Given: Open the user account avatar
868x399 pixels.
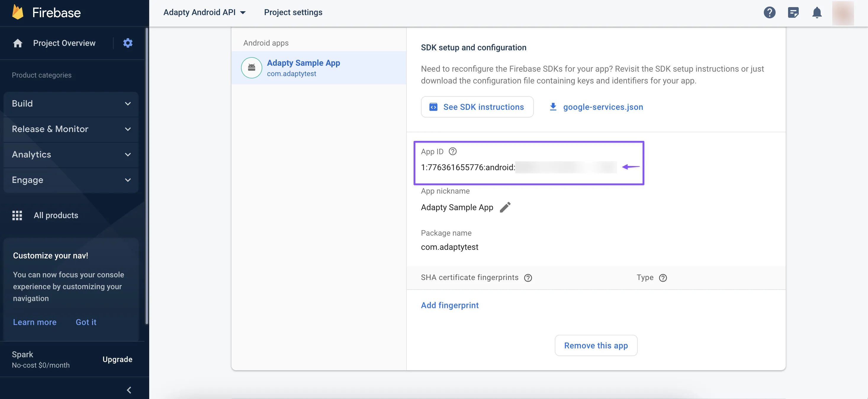Looking at the screenshot, I should coord(843,13).
